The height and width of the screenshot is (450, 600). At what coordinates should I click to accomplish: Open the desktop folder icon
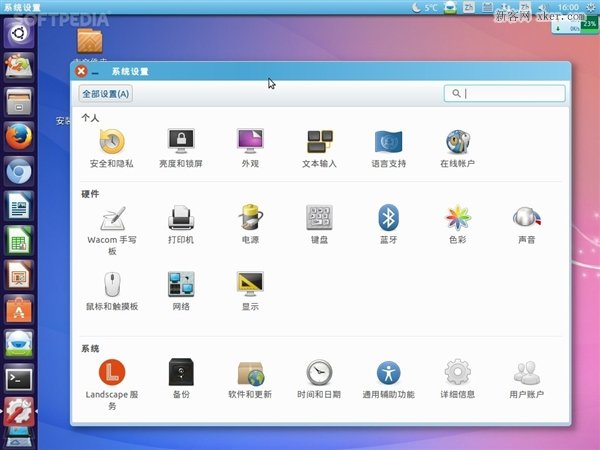pyautogui.click(x=90, y=41)
